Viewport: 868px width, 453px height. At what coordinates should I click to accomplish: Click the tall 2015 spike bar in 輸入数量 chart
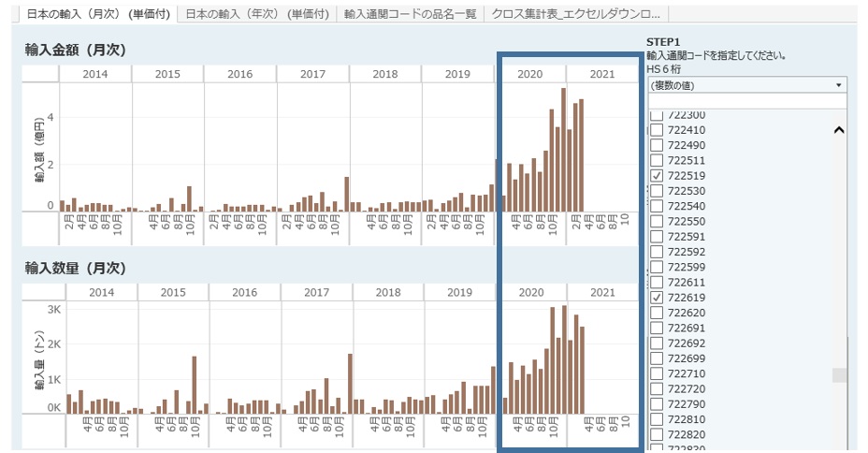[195, 385]
